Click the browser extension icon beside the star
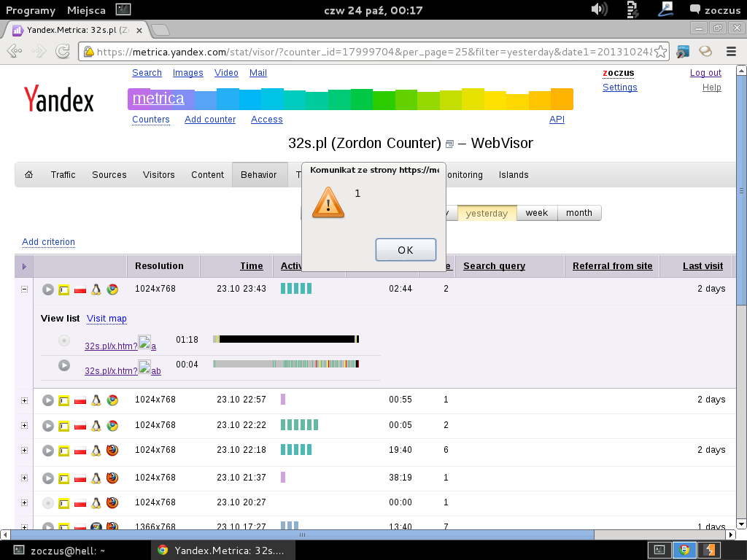 (683, 52)
